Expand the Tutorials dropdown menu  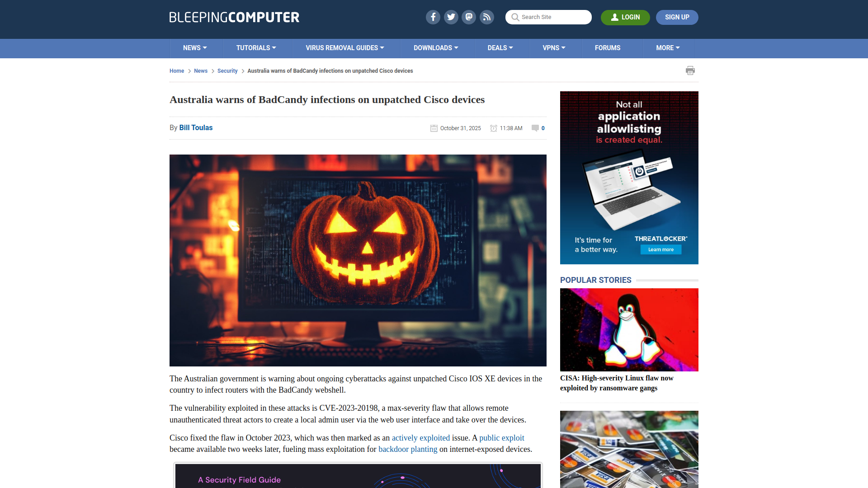(256, 48)
